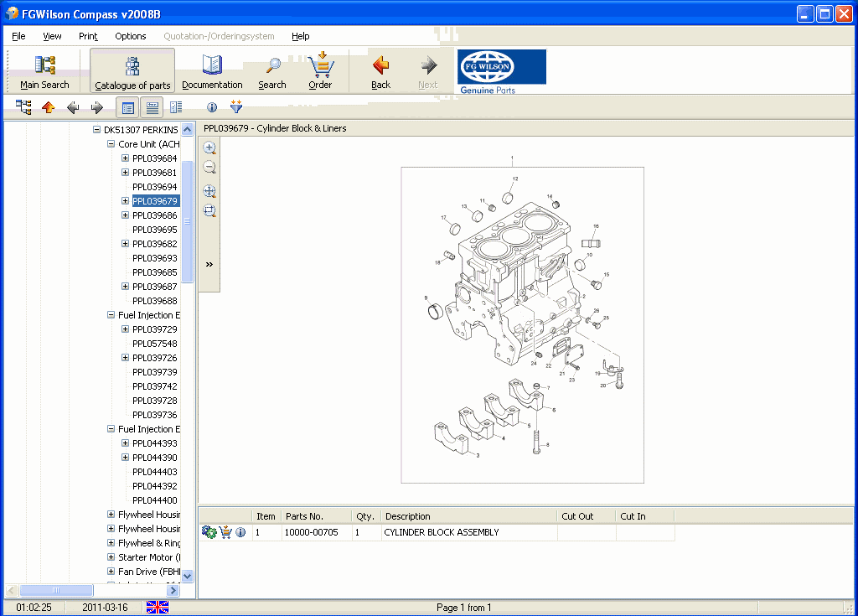Viewport: 858px width, 616px height.
Task: Go Back with the red arrow
Action: [x=381, y=71]
